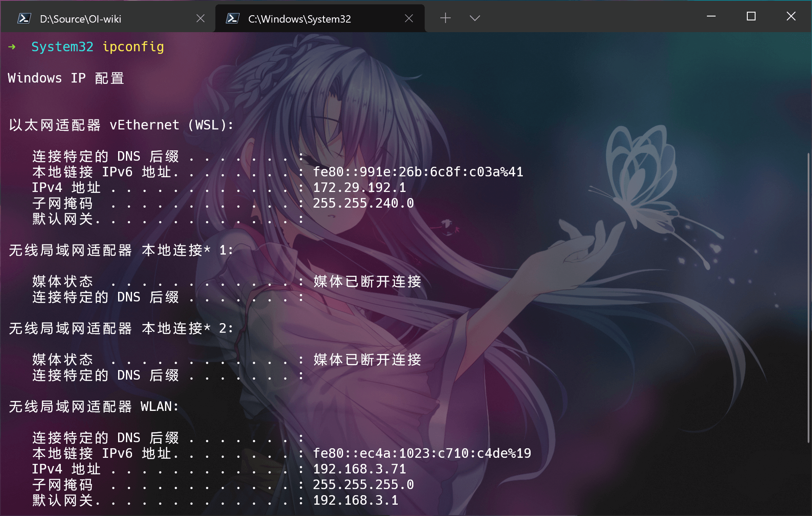The image size is (812, 516).
Task: Click the terminal vertical scrollbar
Action: click(808, 298)
